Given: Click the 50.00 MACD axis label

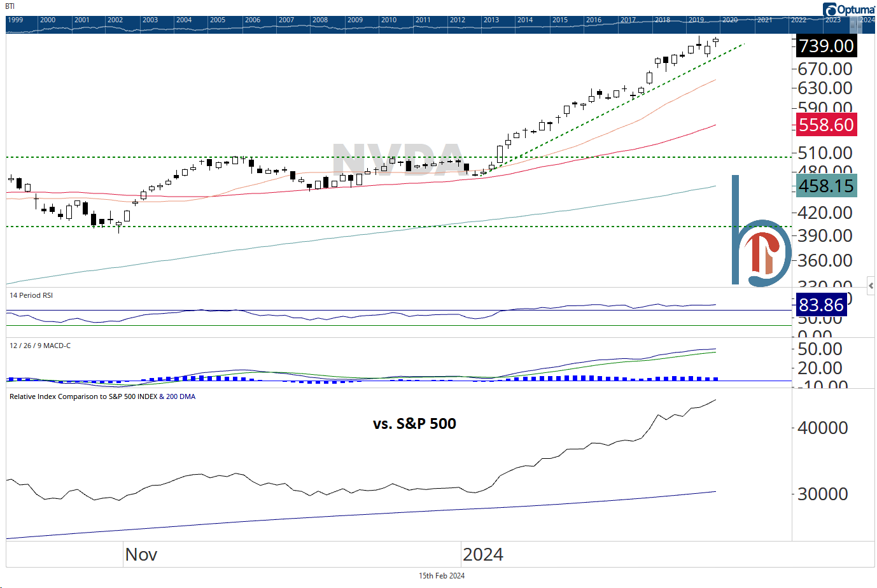Looking at the screenshot, I should tap(820, 349).
